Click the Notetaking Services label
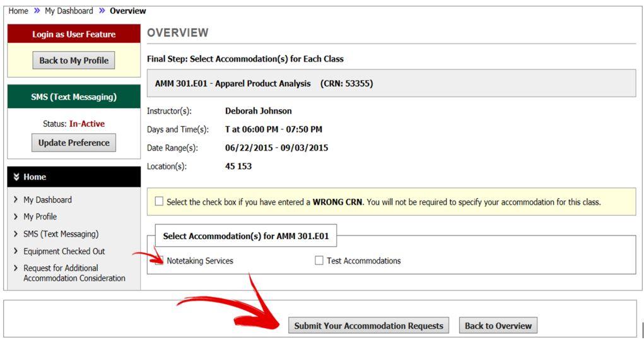The width and height of the screenshot is (644, 342). [x=200, y=261]
